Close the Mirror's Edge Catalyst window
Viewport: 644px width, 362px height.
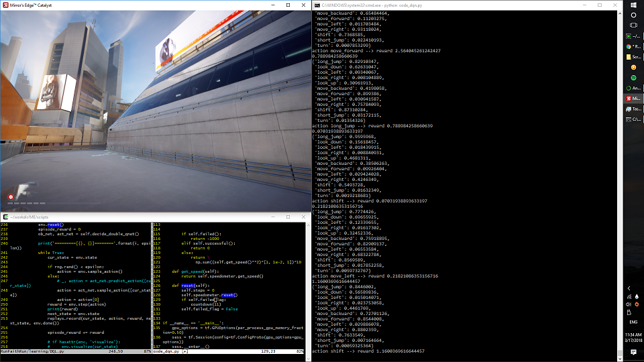(303, 5)
